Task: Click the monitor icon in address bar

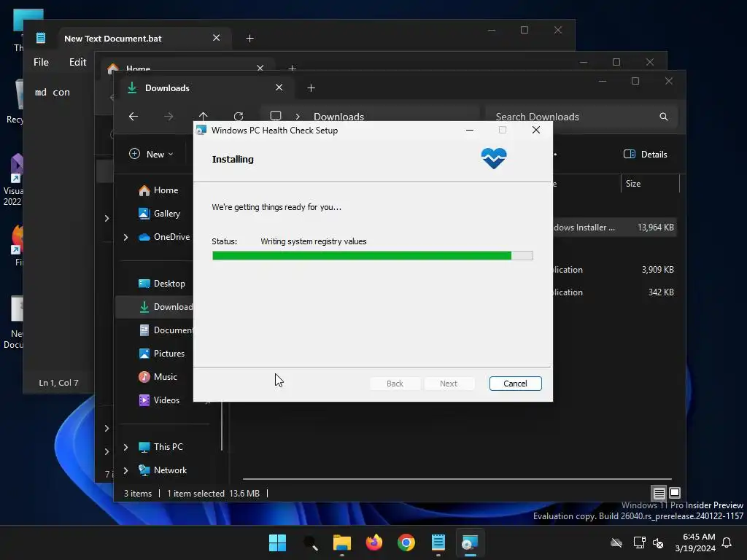Action: click(276, 116)
